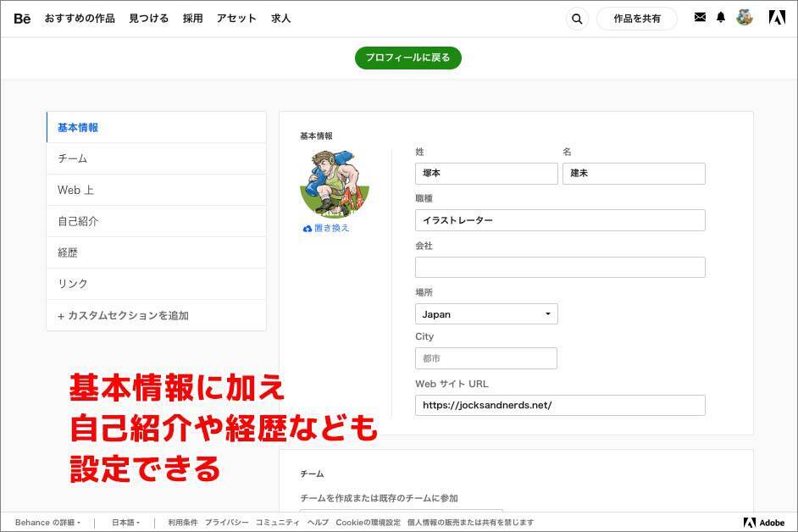The width and height of the screenshot is (798, 532).
Task: Select リンク in sidebar
Action: (x=156, y=284)
